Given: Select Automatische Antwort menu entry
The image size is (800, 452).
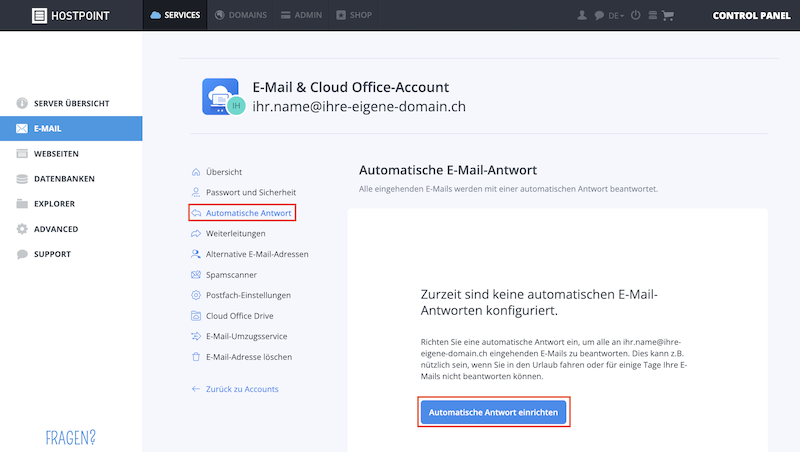Looking at the screenshot, I should coord(248,213).
